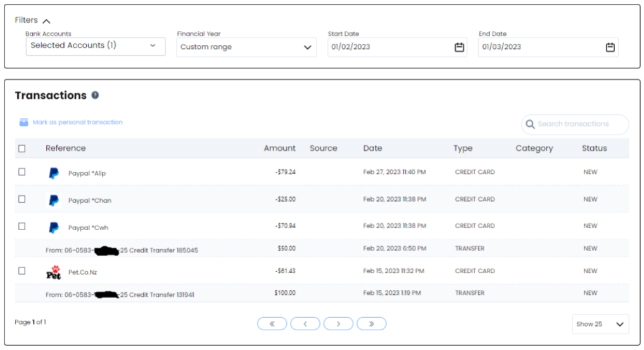644x350 pixels.
Task: Click the Start Date input field
Action: (397, 47)
